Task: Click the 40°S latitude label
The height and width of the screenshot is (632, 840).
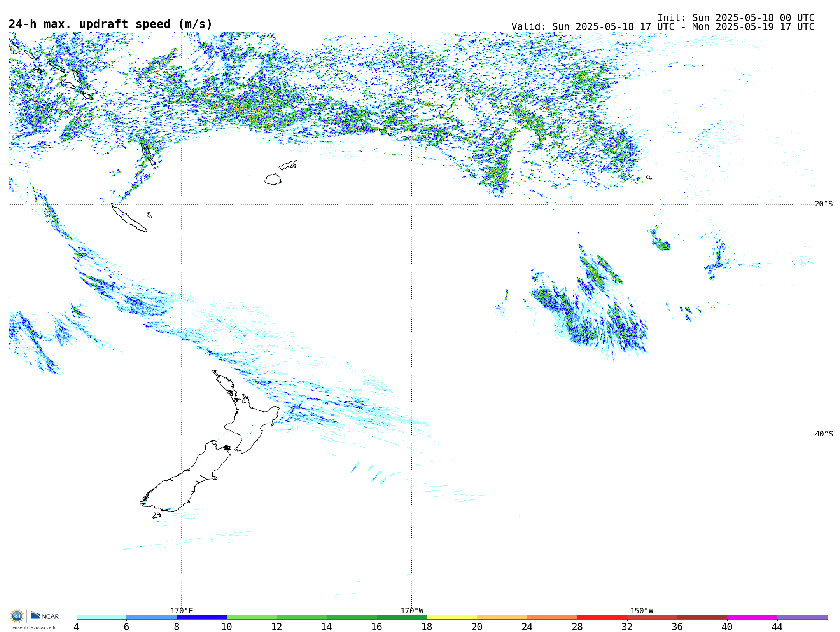Action: tap(824, 434)
